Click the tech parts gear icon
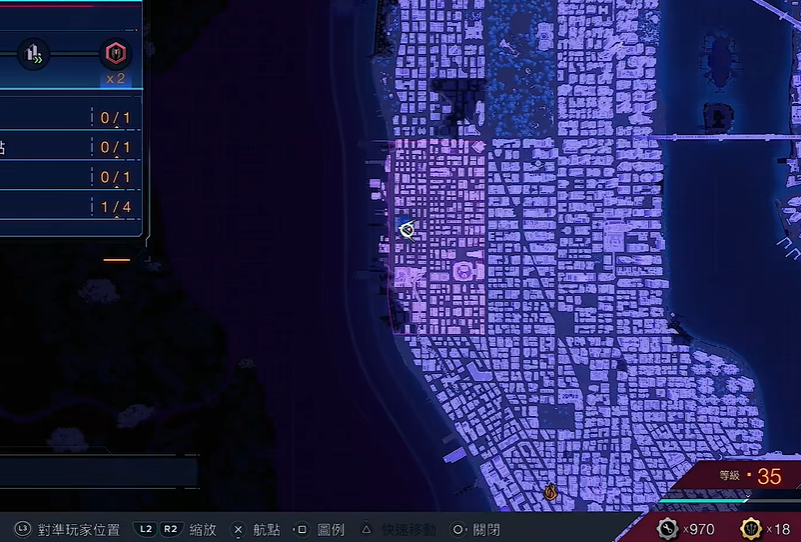Viewport: 801px width, 542px height. [x=668, y=529]
